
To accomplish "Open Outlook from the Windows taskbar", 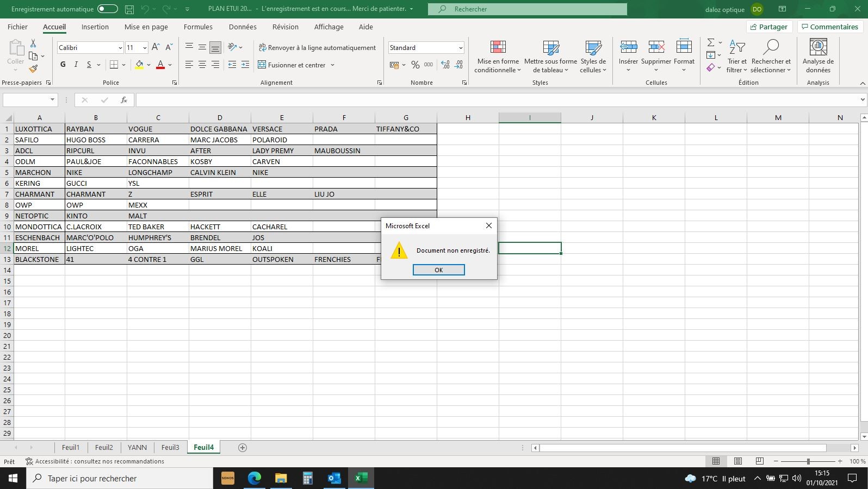I will [x=334, y=478].
